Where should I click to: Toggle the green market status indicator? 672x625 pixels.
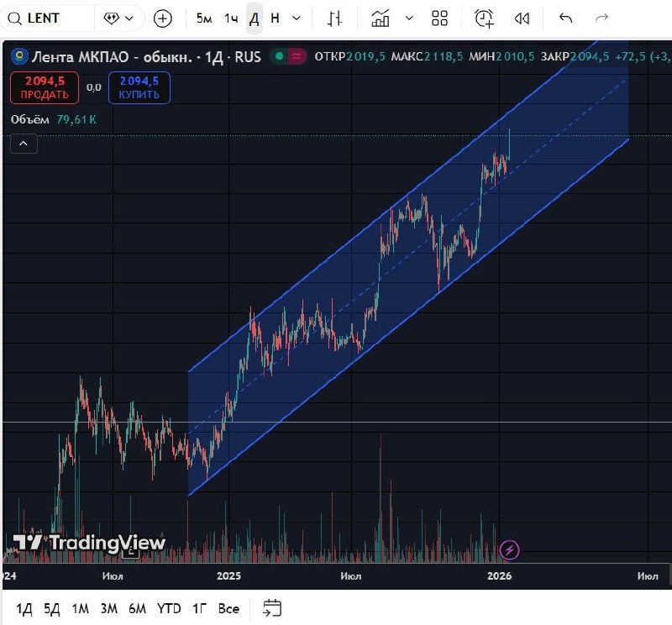coord(280,56)
